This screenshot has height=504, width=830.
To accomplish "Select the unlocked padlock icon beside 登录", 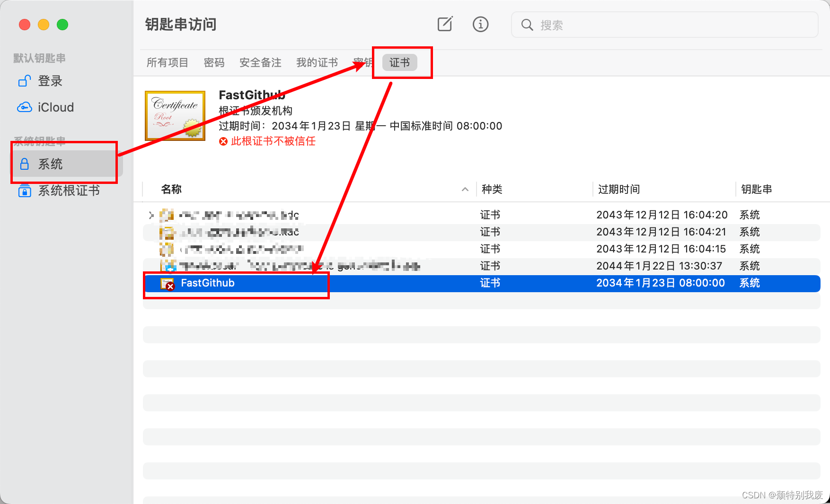I will [x=24, y=81].
